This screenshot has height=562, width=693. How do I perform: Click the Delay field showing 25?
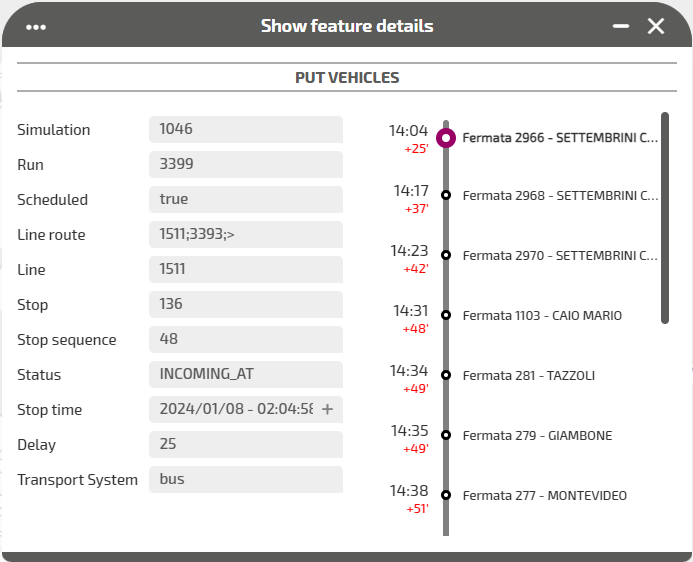click(x=245, y=444)
